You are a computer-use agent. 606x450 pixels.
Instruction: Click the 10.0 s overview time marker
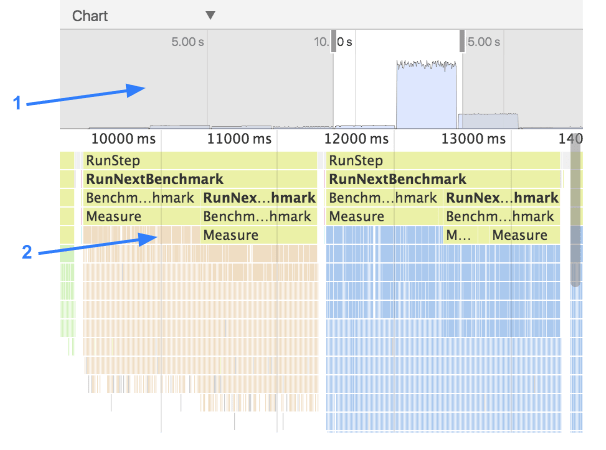point(322,42)
